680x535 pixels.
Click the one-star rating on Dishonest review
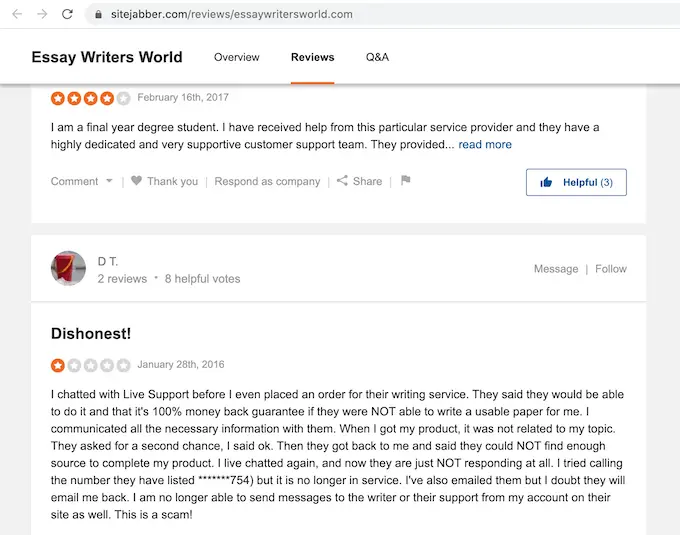[x=91, y=365]
